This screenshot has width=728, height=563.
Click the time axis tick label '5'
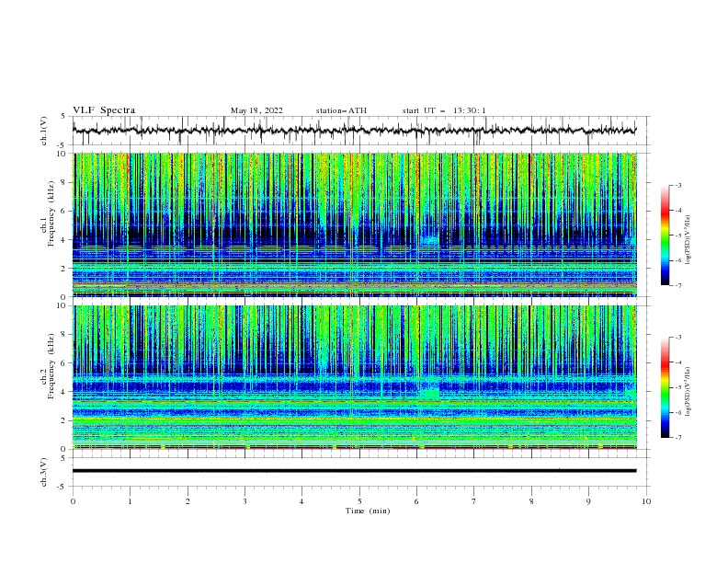click(359, 501)
